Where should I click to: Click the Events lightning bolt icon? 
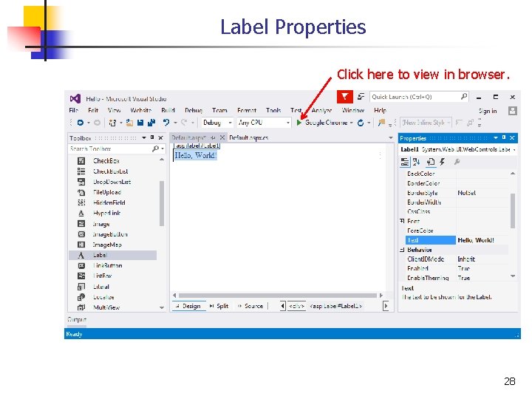(443, 162)
